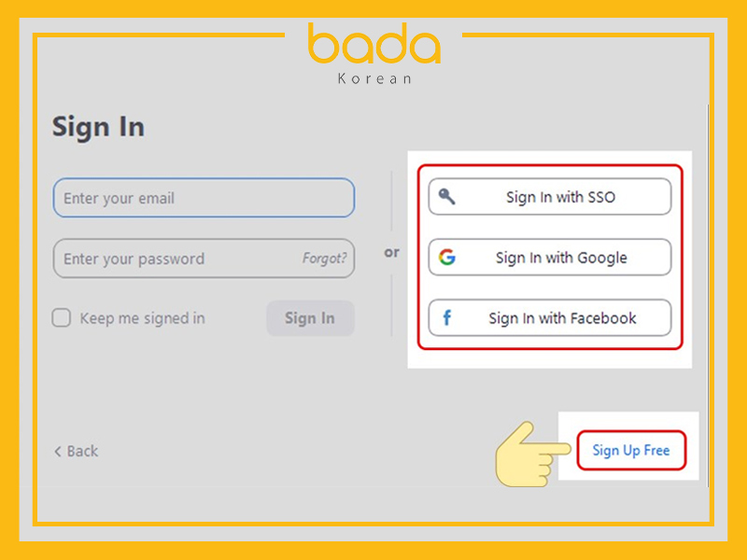The height and width of the screenshot is (560, 747).
Task: Focus the Enter your email field
Action: click(204, 198)
